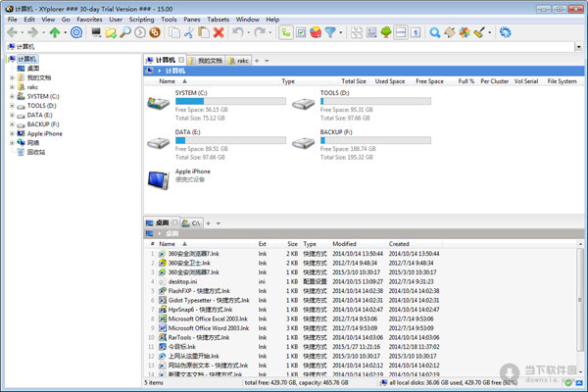Expand the 我的文档 tree node

pyautogui.click(x=12, y=77)
